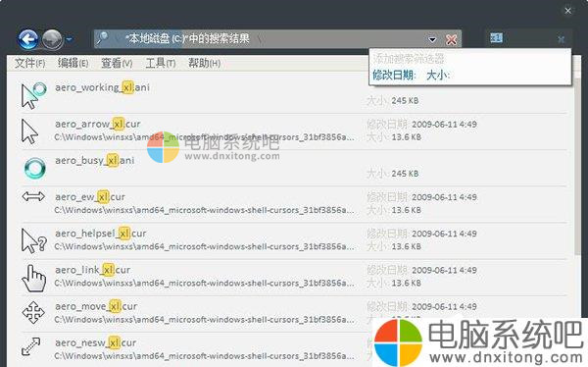This screenshot has width=588, height=367.
Task: Click the modified date of aero_helpsel_xl.cur
Action: (444, 234)
